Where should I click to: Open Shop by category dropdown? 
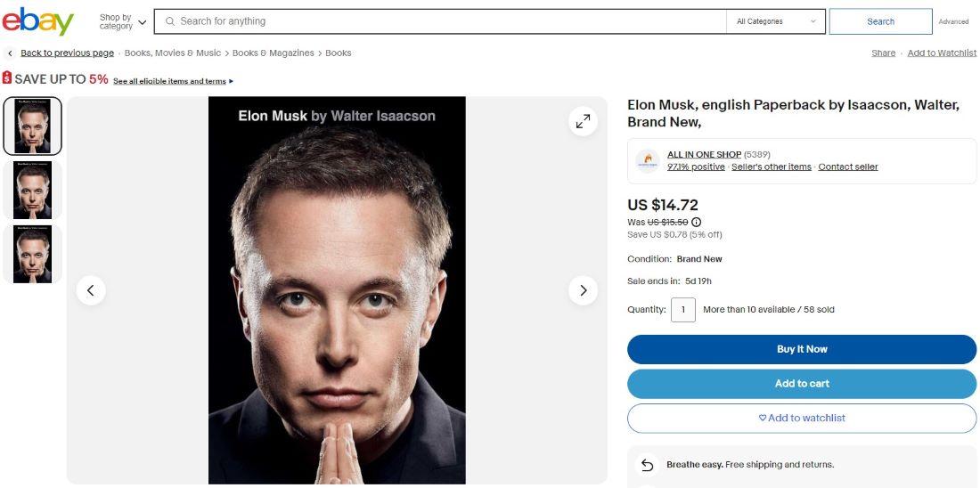pos(123,22)
